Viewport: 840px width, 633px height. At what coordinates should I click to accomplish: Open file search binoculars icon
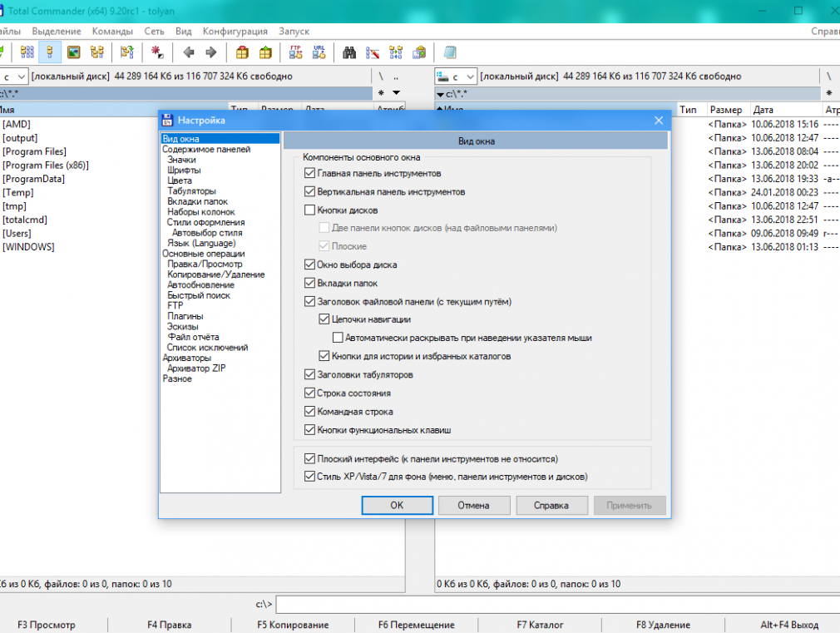click(349, 52)
